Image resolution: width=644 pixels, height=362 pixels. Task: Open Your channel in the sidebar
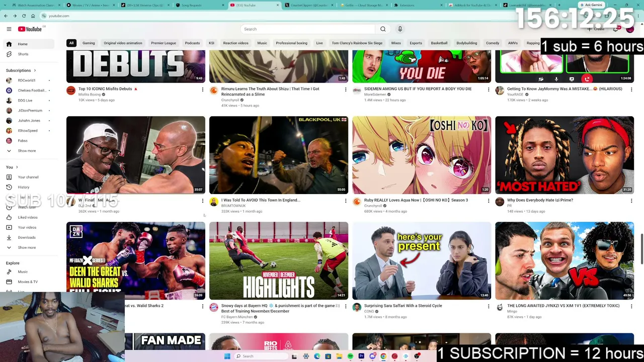click(28, 177)
